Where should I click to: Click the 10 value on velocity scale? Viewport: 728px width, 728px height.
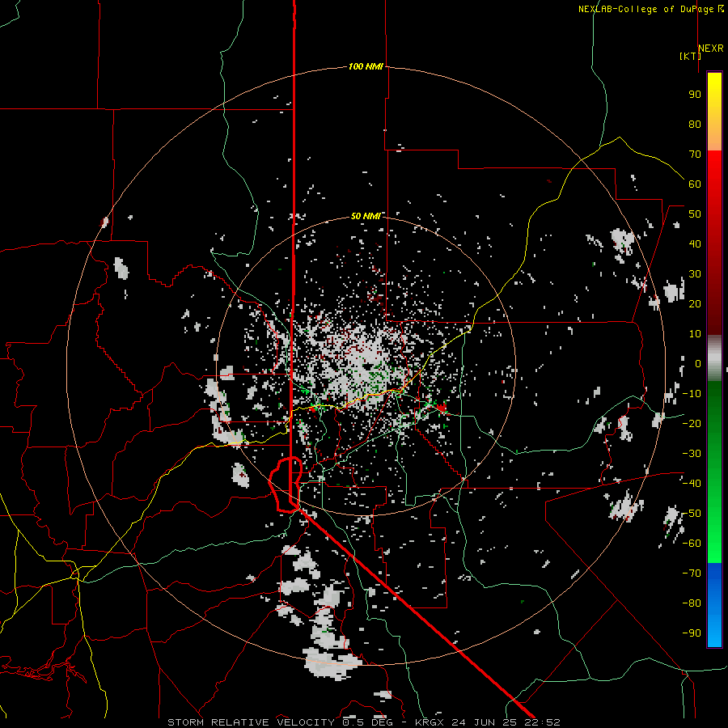(695, 334)
